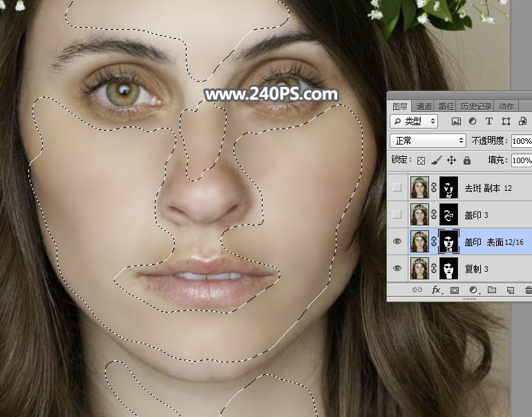Click the type layer filter icon

coord(489,121)
